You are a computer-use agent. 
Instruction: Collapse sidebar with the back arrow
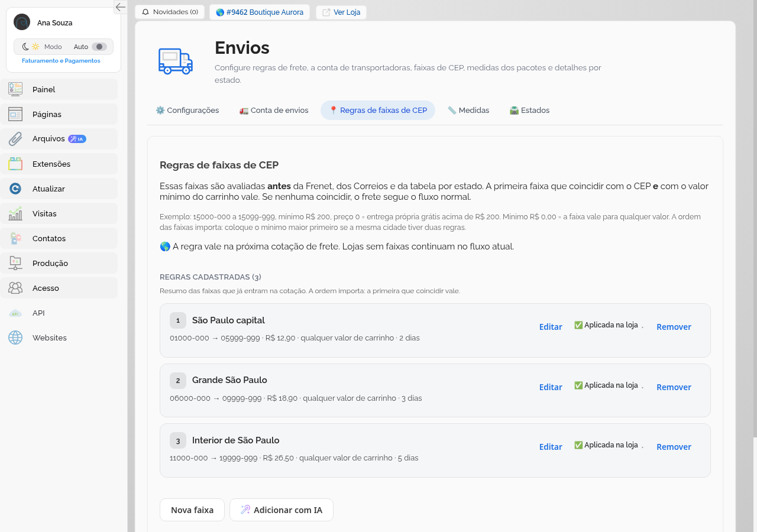coord(121,7)
